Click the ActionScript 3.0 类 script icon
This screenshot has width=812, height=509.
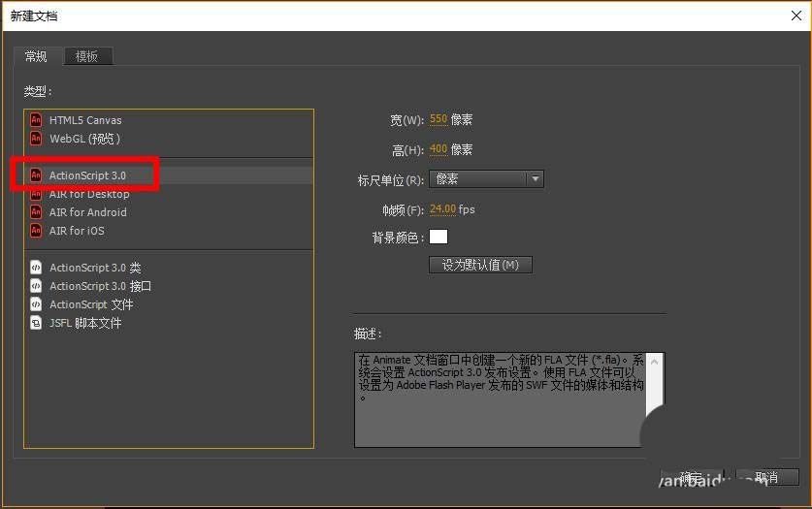coord(36,268)
